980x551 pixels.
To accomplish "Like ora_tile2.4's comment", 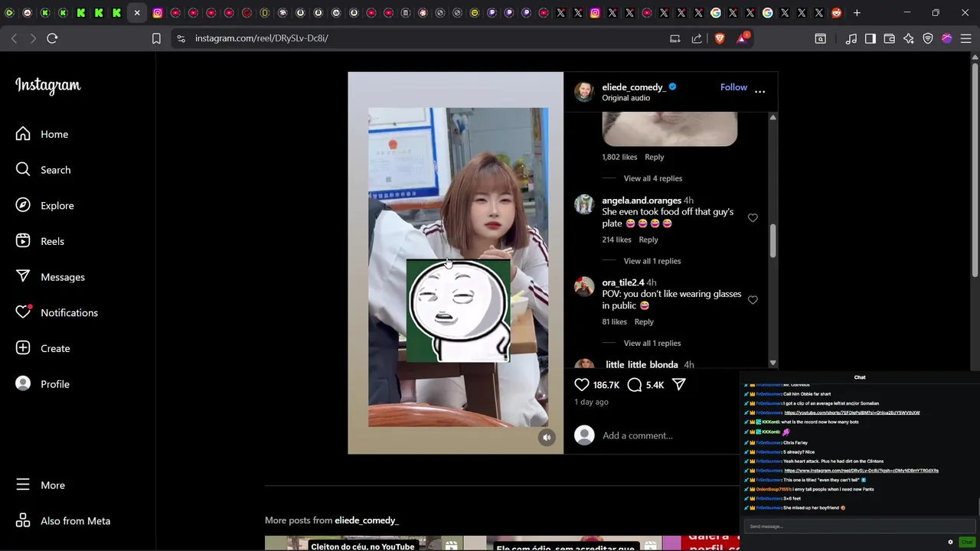I will 753,300.
